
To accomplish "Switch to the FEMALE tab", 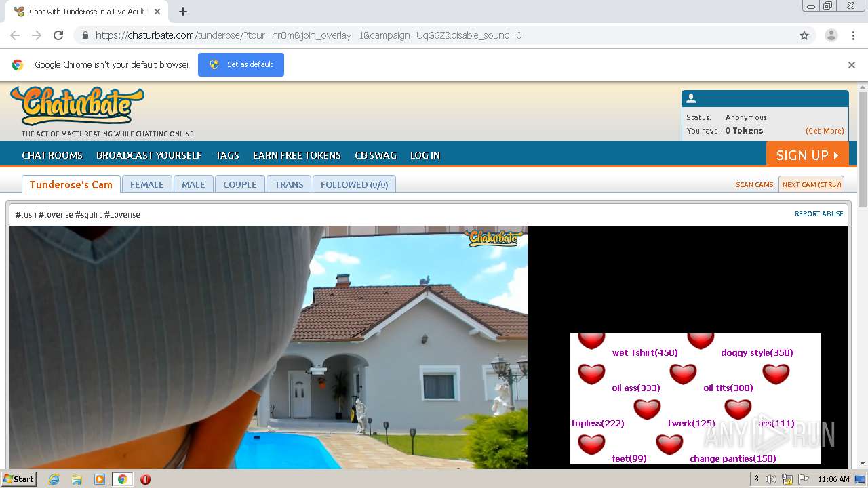I will pos(146,184).
